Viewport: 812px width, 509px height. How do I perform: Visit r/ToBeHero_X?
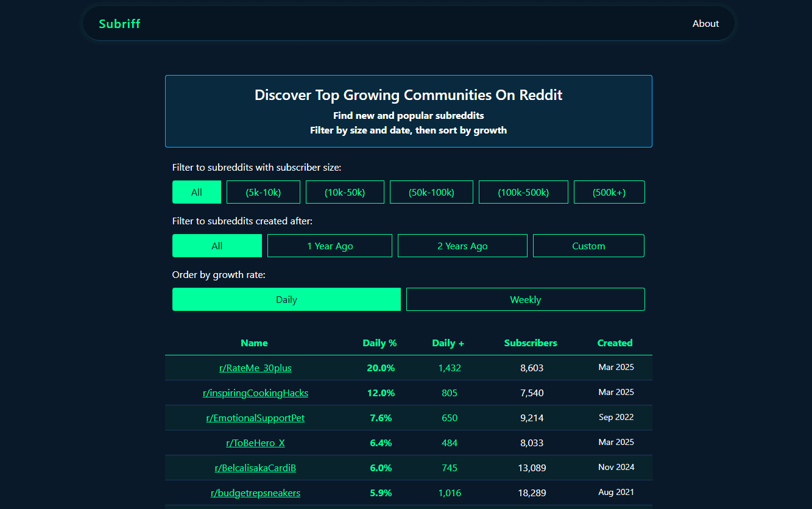(x=255, y=443)
